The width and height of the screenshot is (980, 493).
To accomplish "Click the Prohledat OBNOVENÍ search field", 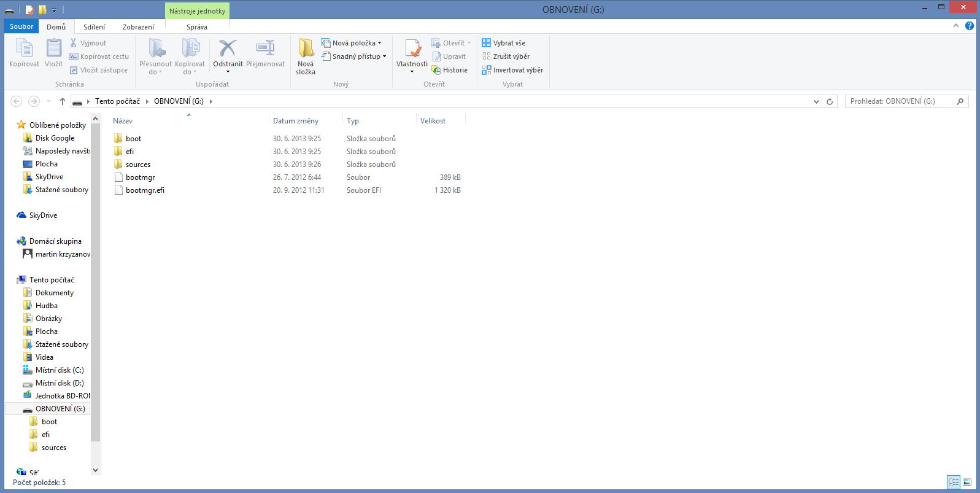I will (899, 101).
